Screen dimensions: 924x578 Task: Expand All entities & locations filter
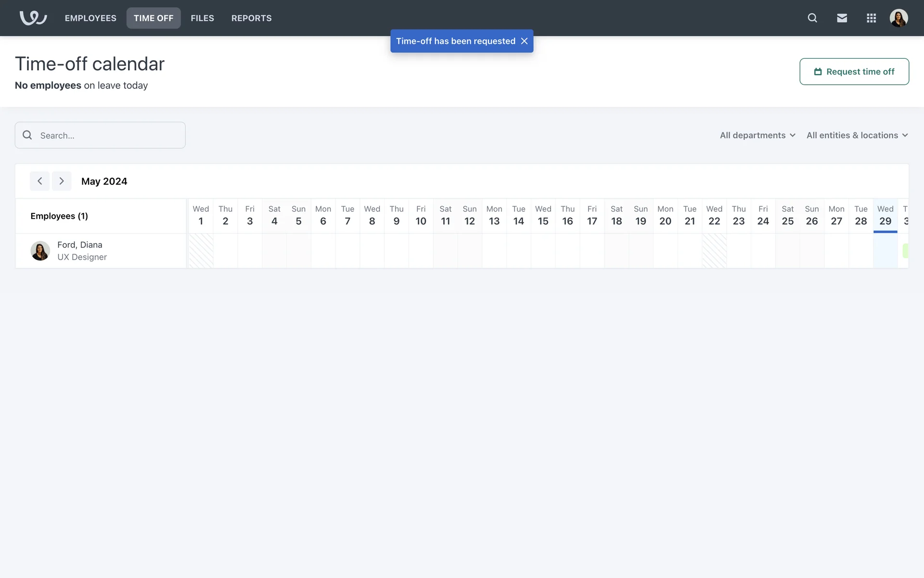click(x=857, y=135)
